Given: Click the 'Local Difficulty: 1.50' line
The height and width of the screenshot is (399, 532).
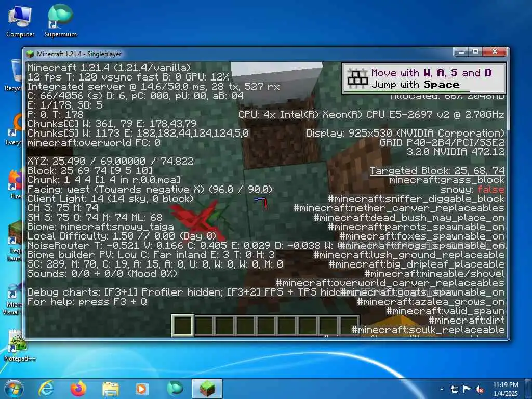Looking at the screenshot, I should pyautogui.click(x=122, y=236).
